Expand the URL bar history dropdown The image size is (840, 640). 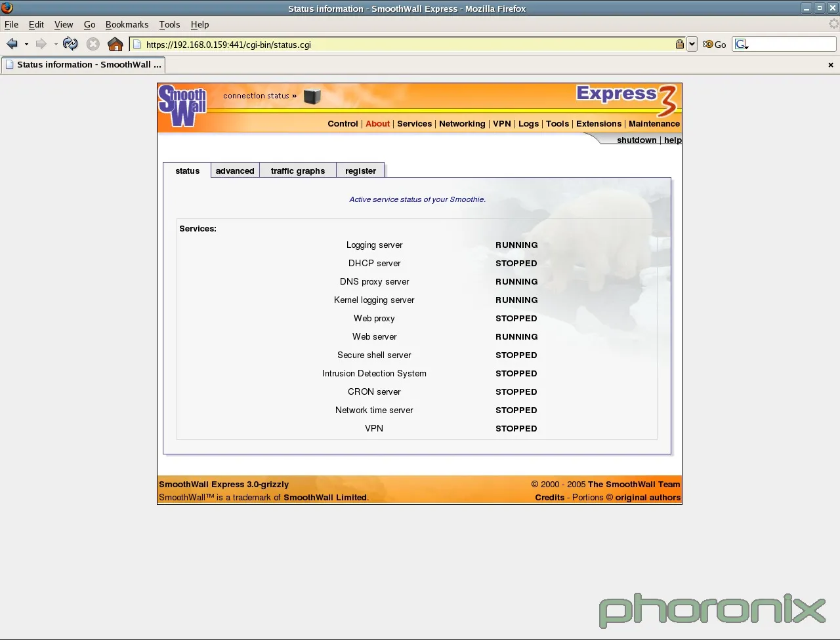click(x=692, y=44)
